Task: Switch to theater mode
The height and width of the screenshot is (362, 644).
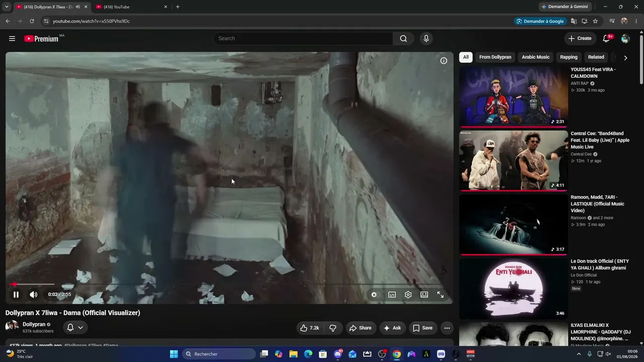Action: [424, 295]
